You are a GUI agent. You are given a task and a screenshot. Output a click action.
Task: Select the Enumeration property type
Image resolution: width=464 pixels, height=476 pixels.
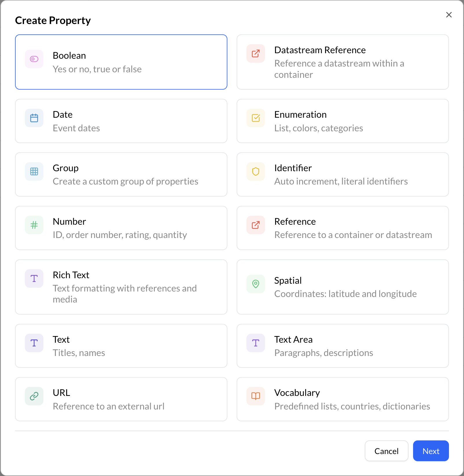click(x=343, y=121)
